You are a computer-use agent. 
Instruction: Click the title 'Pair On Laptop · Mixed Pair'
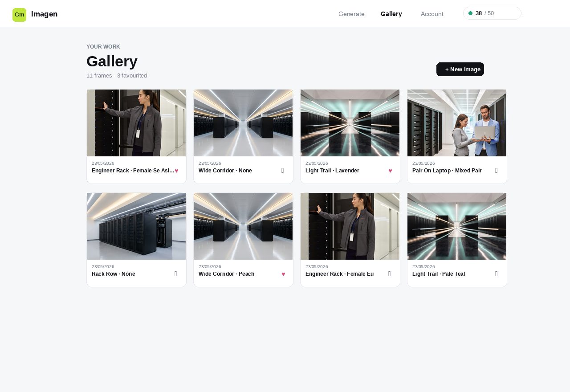click(x=447, y=171)
